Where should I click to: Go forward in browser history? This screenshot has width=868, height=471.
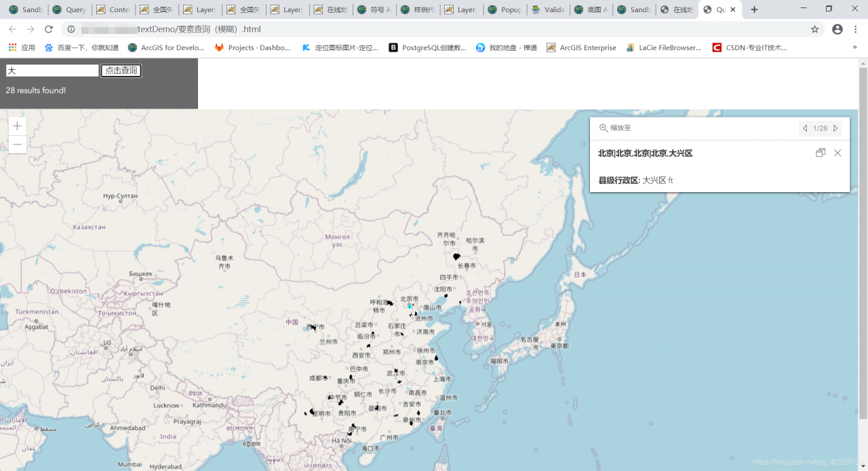click(31, 29)
